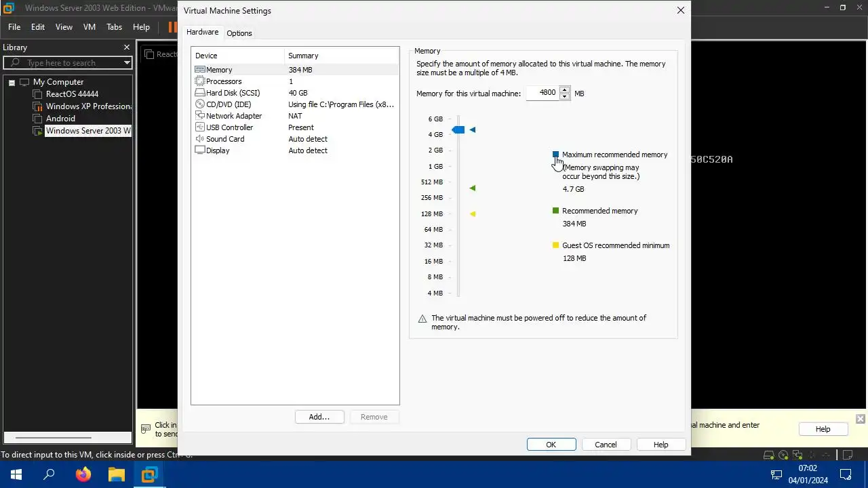868x488 pixels.
Task: Open the Windows Start menu
Action: click(x=16, y=474)
